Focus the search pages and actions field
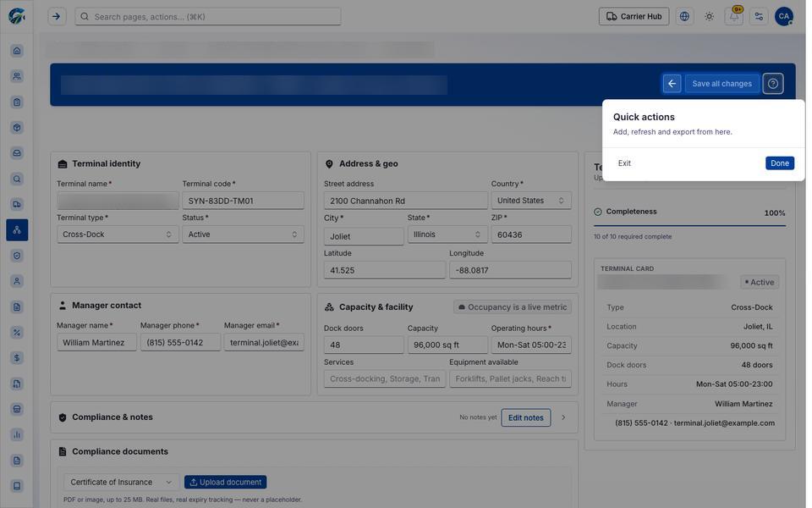This screenshot has height=508, width=812. click(x=208, y=17)
